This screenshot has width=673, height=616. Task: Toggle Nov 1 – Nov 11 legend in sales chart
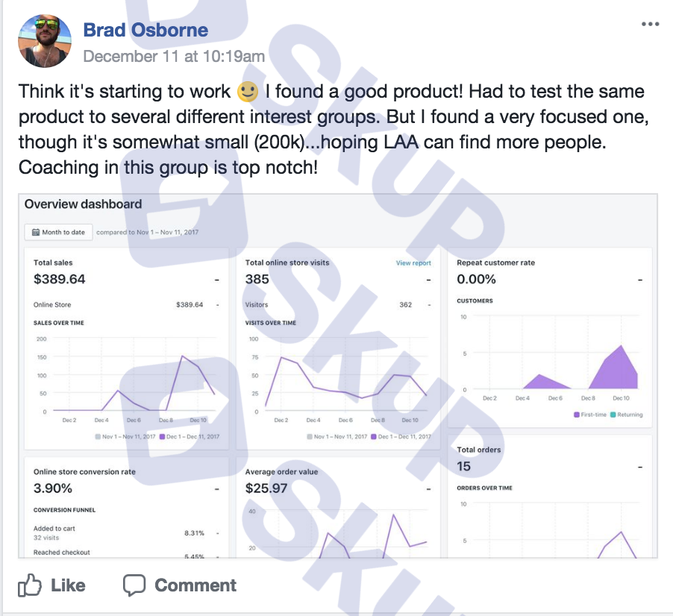[x=125, y=437]
